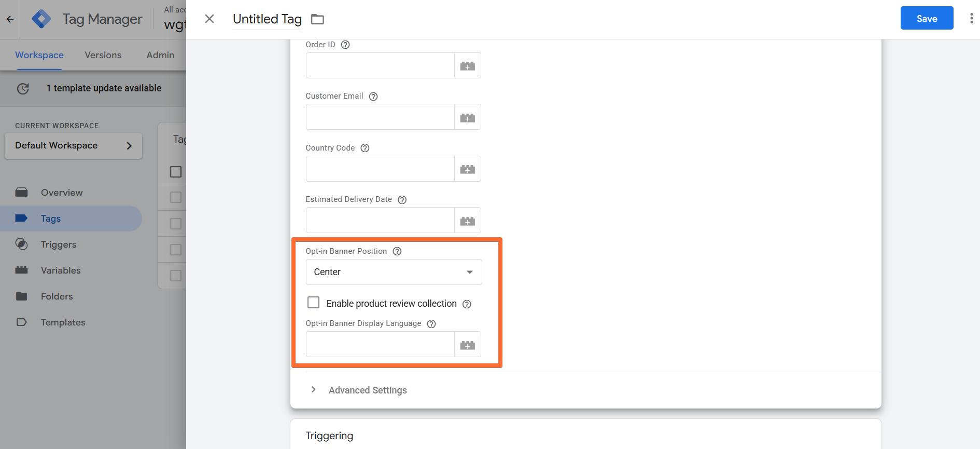The width and height of the screenshot is (980, 449).
Task: Focus the Customer Email input field
Action: click(380, 117)
